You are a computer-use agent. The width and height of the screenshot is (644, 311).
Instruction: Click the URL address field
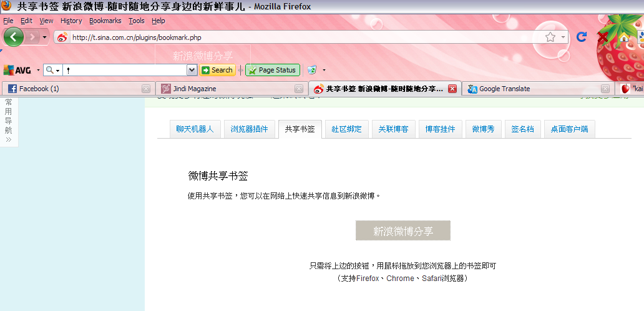pos(306,37)
